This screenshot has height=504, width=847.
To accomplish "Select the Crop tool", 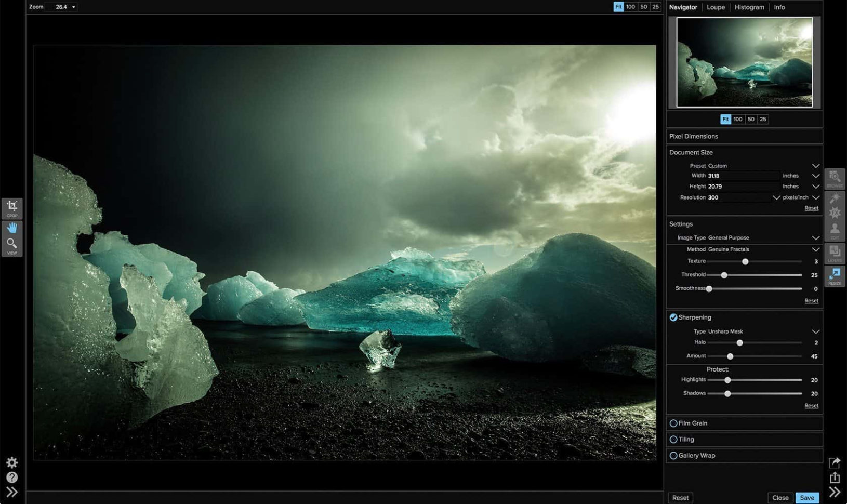I will (x=11, y=208).
